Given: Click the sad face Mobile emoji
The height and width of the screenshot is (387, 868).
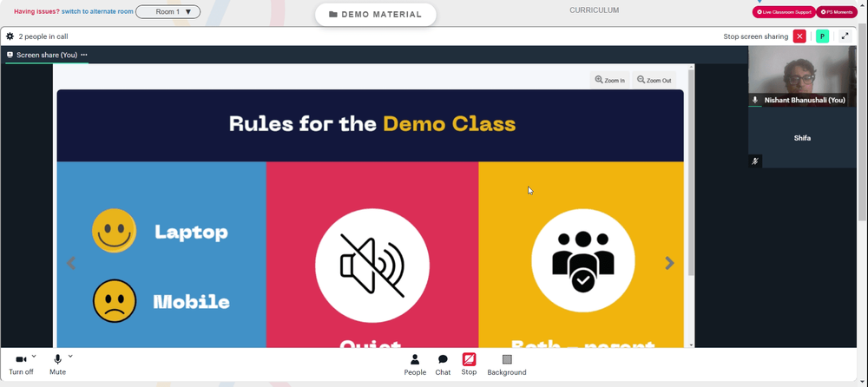Looking at the screenshot, I should point(114,301).
